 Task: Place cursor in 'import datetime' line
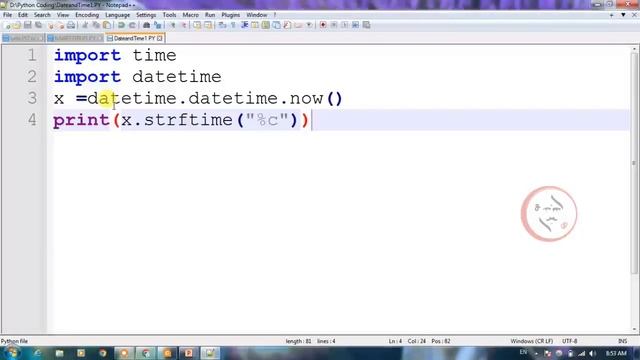(138, 77)
